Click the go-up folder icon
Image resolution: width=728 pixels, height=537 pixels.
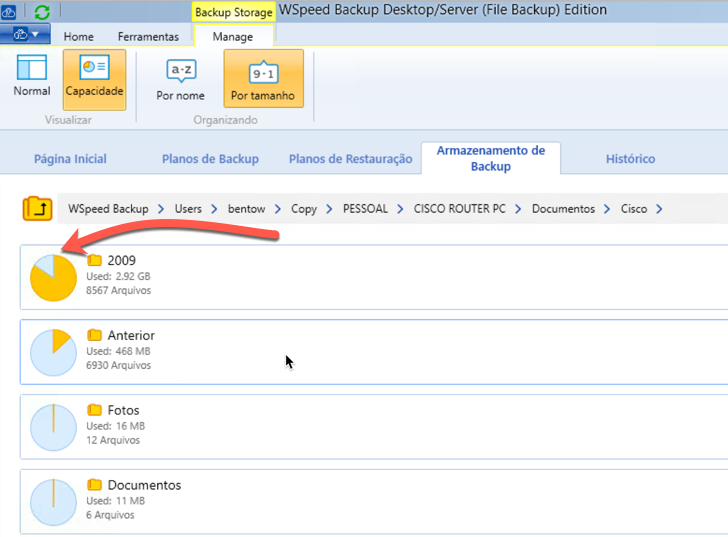pyautogui.click(x=37, y=208)
